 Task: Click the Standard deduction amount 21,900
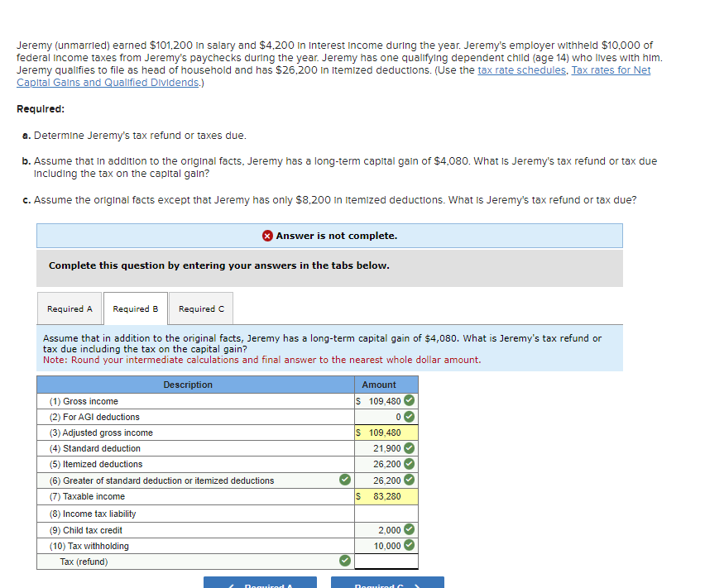[386, 448]
